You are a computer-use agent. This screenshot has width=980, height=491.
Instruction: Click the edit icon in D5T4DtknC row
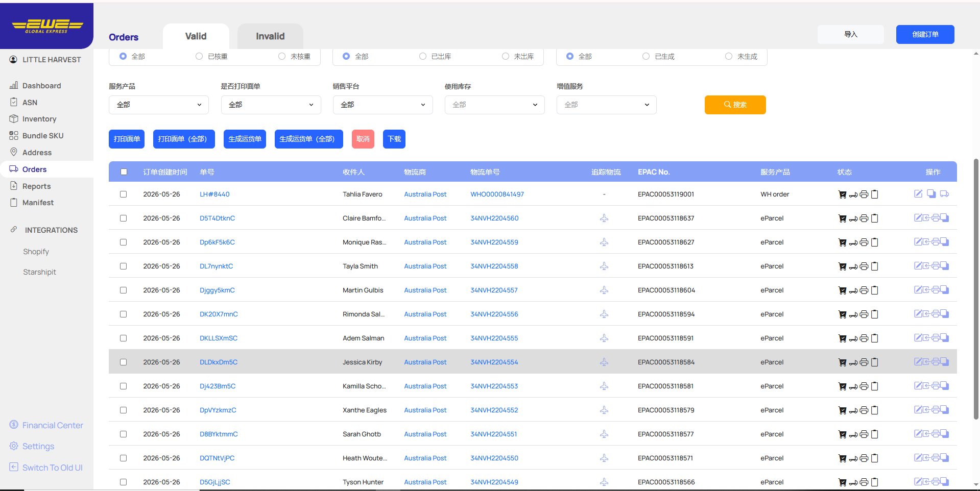coord(918,218)
